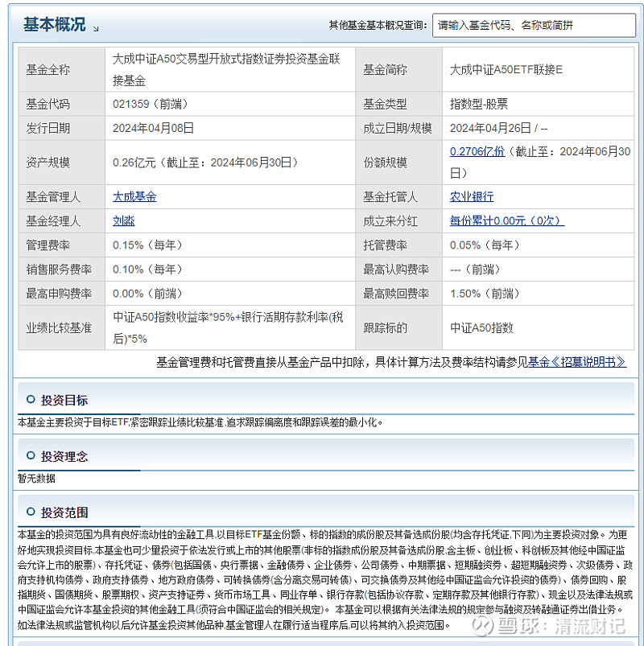The width and height of the screenshot is (644, 646).
Task: Click the 最高认购费率 label cell
Action: point(398,270)
